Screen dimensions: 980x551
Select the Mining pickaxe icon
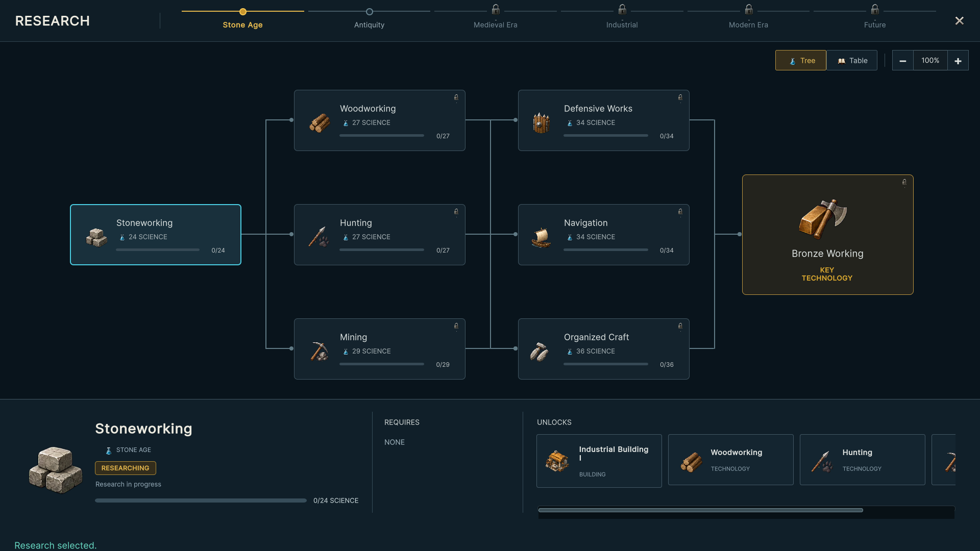pos(320,352)
